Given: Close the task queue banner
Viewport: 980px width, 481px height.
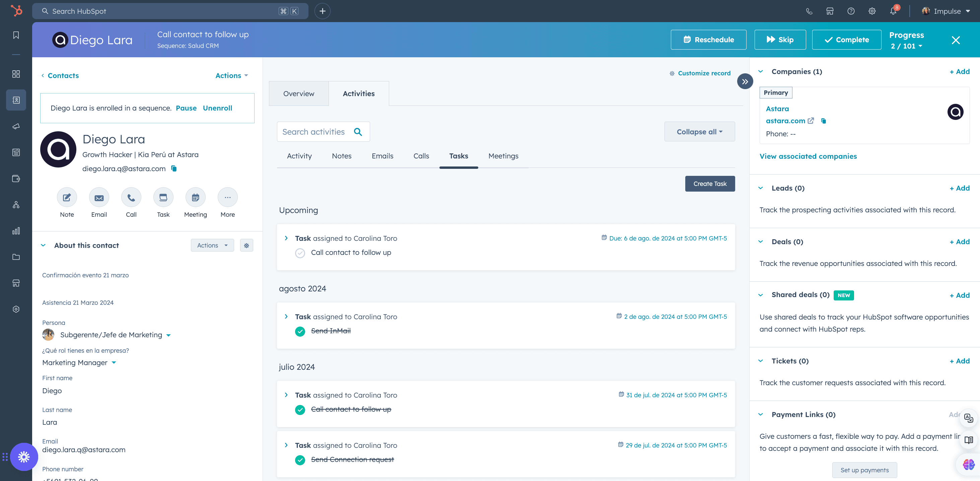Looking at the screenshot, I should (x=955, y=40).
